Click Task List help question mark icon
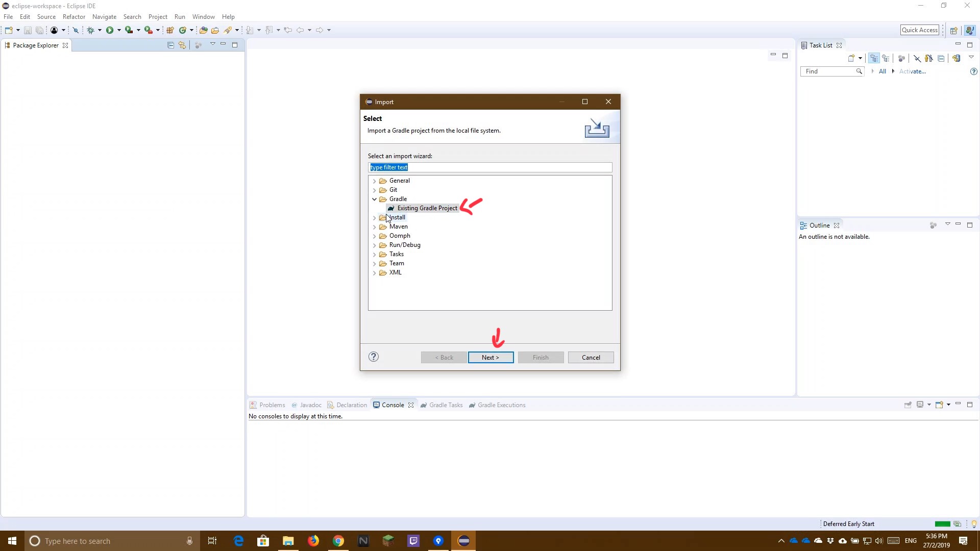This screenshot has height=551, width=980. [973, 71]
